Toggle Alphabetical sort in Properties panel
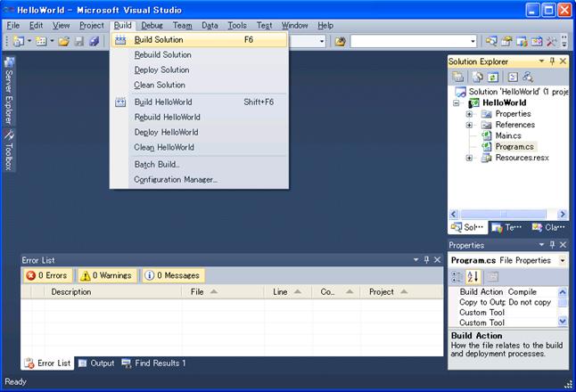Screen dimensions: 576x392 473,277
